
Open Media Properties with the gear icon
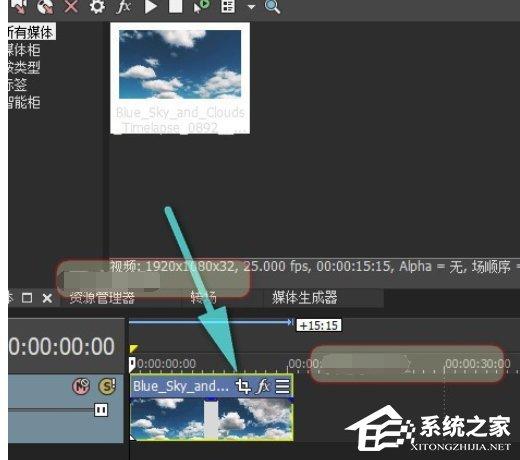[97, 6]
